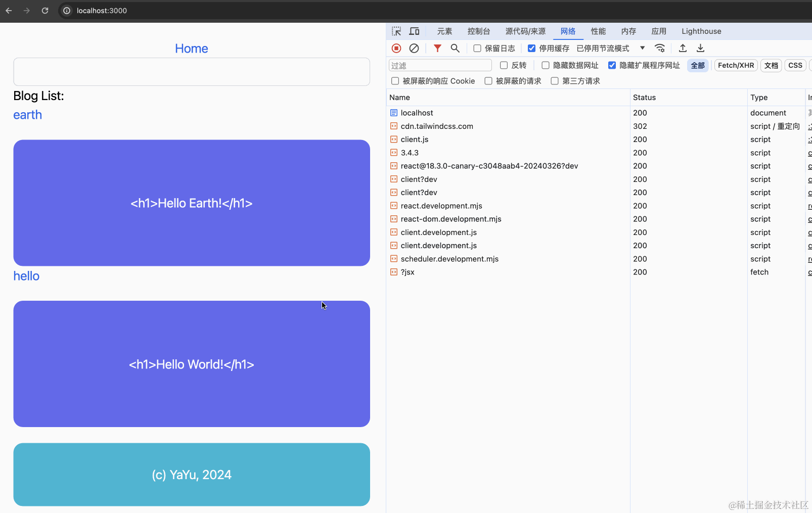Viewport: 812px width, 513px height.
Task: Toggle the device toolbar emulation icon
Action: point(414,31)
